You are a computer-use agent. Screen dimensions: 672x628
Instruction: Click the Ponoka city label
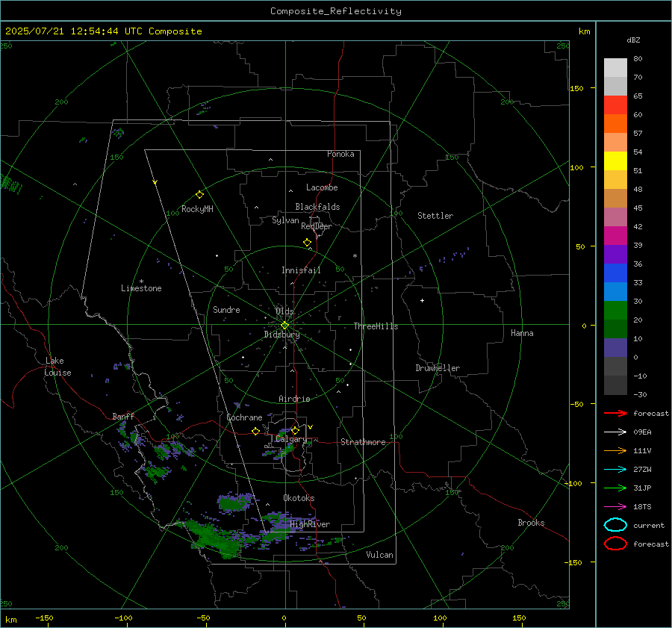(x=340, y=154)
